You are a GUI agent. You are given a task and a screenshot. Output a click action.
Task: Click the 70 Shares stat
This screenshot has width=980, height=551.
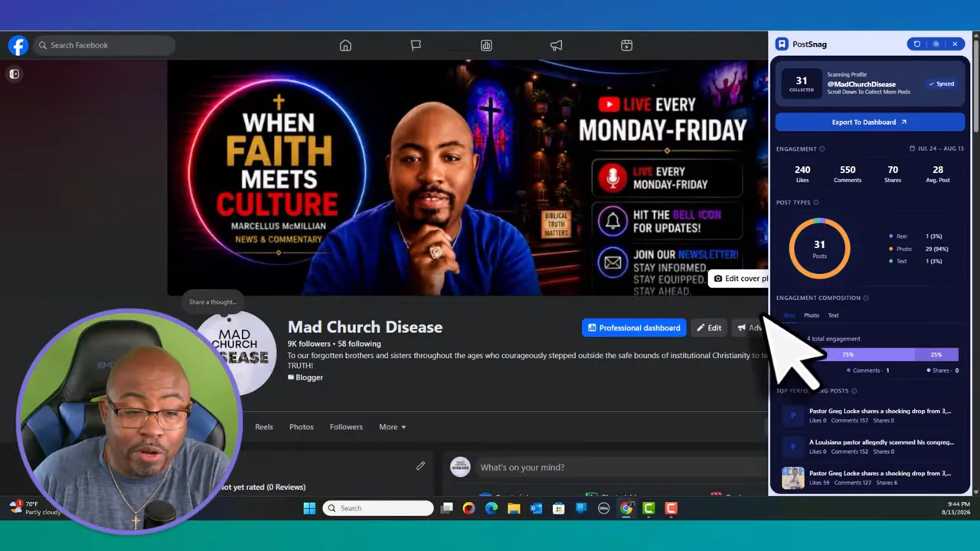pyautogui.click(x=893, y=174)
